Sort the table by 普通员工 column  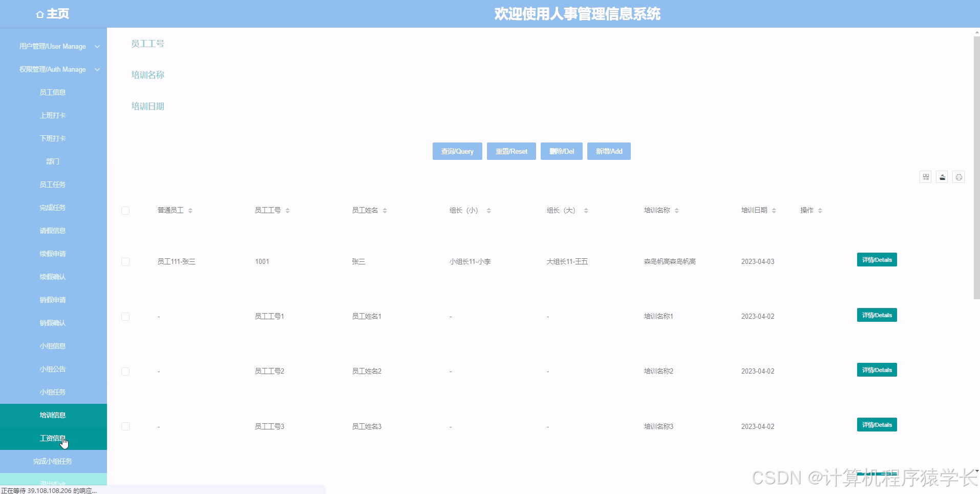(190, 210)
